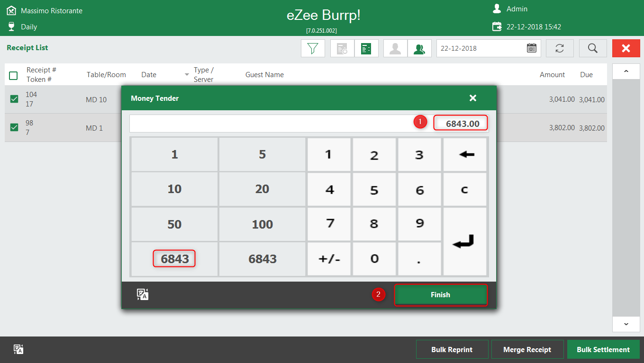This screenshot has width=644, height=363.
Task: Close the Receipt List with red X
Action: [x=626, y=48]
